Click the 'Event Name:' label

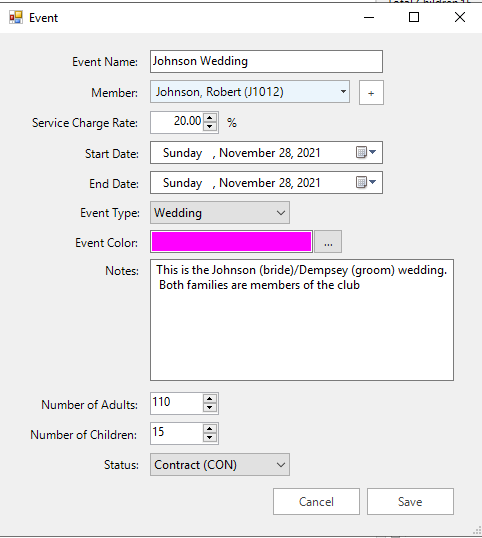pyautogui.click(x=105, y=62)
